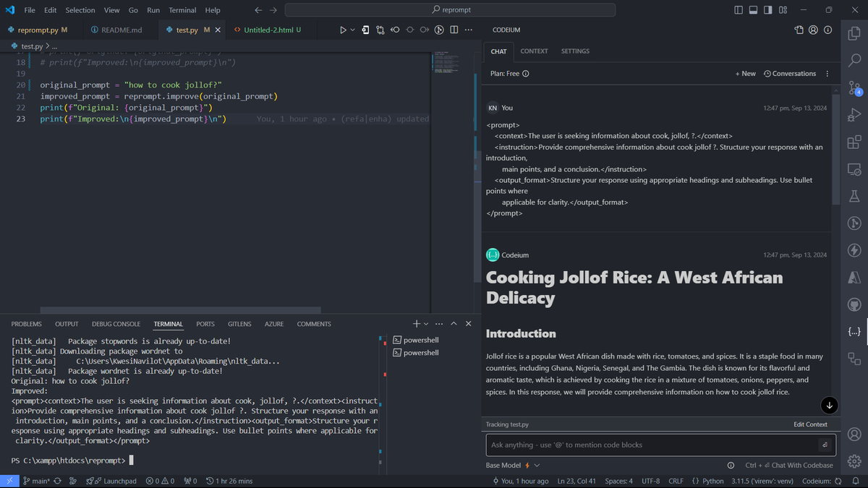The width and height of the screenshot is (868, 488).
Task: Open chat options vertical ellipsis menu
Action: (827, 74)
